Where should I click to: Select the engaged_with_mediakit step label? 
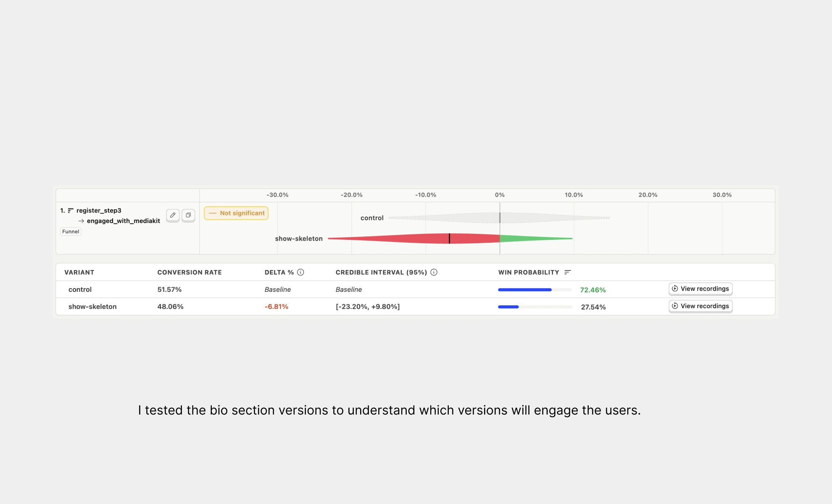pyautogui.click(x=124, y=221)
